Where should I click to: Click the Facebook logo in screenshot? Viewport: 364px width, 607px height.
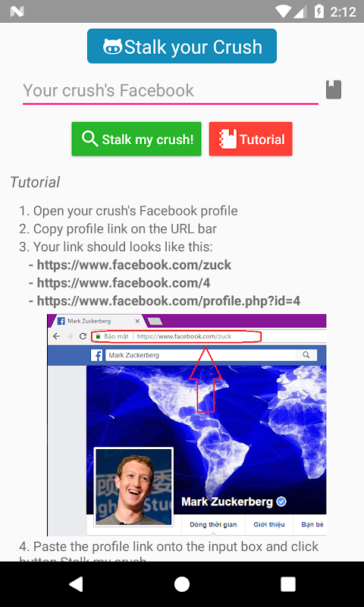[97, 355]
